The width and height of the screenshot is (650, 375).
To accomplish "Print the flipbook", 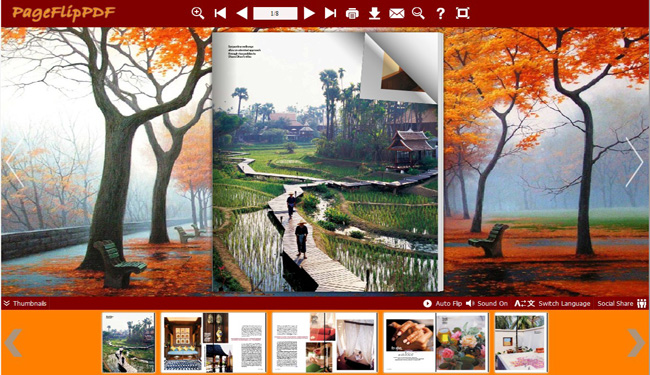I will coord(352,14).
